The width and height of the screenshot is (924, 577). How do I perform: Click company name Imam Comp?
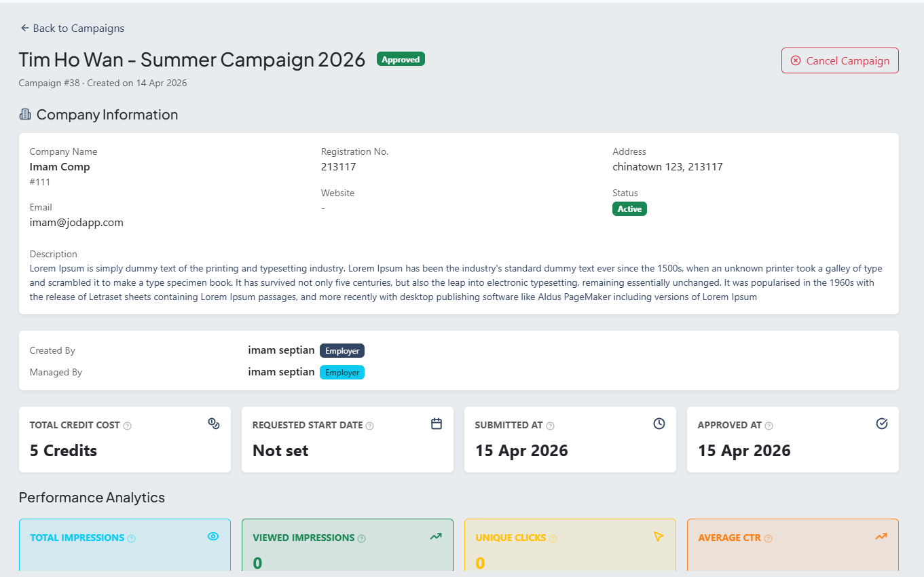(60, 167)
